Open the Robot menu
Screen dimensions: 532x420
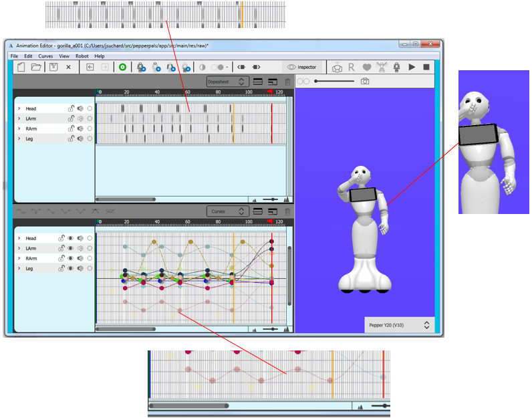(82, 56)
